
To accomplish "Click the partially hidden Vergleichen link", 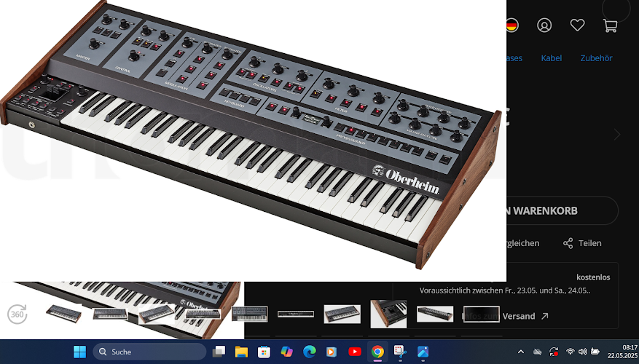I will pos(523,243).
